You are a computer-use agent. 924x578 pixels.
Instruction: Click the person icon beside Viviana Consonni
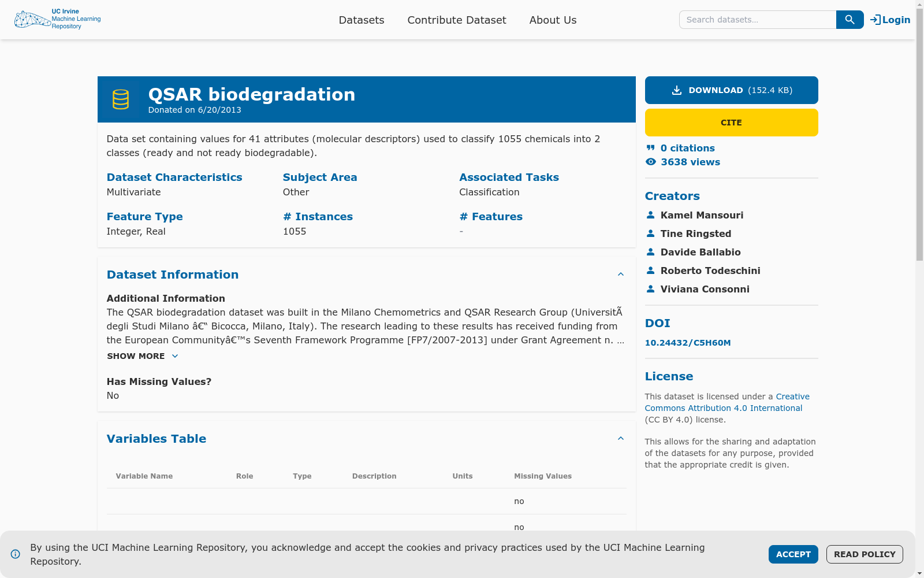(651, 289)
